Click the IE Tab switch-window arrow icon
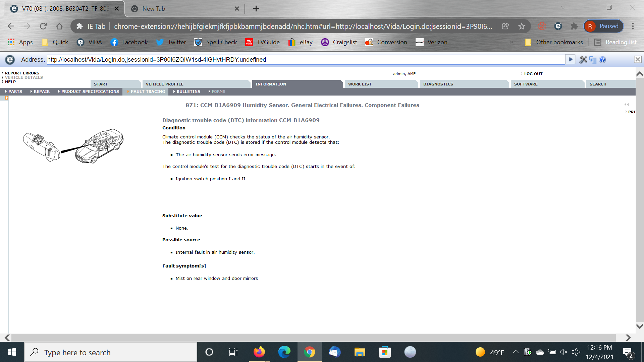 tap(593, 60)
